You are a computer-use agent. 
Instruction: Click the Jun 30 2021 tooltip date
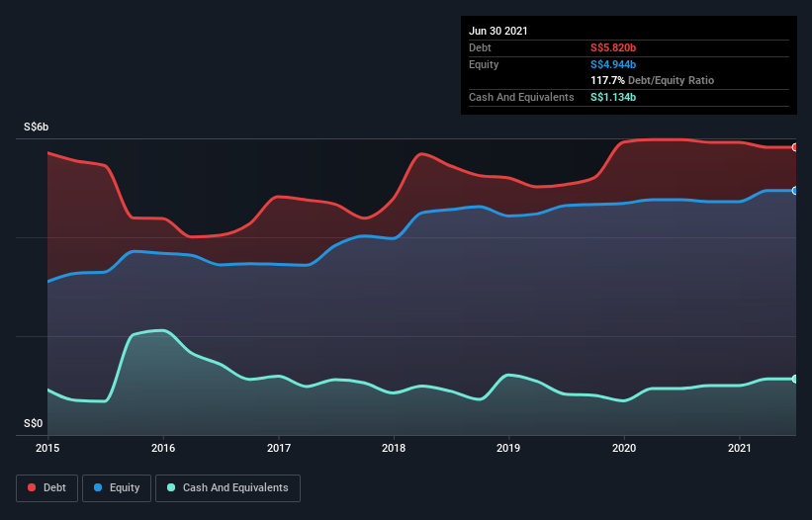(x=498, y=31)
